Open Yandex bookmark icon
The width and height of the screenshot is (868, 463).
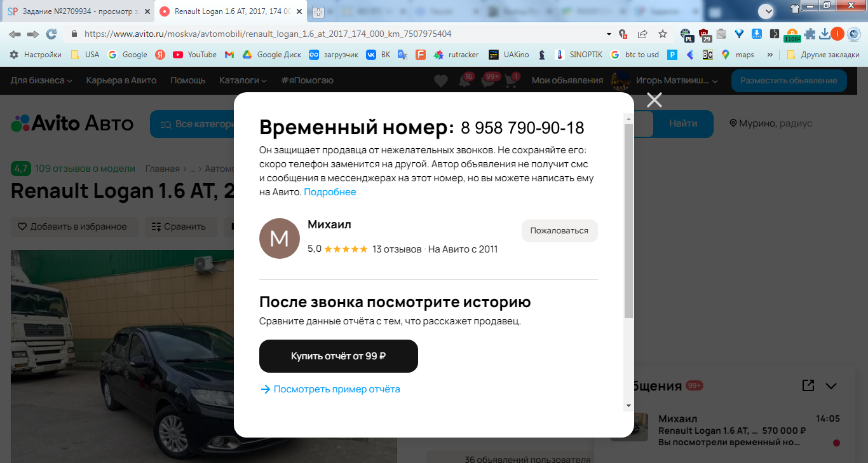[161, 55]
